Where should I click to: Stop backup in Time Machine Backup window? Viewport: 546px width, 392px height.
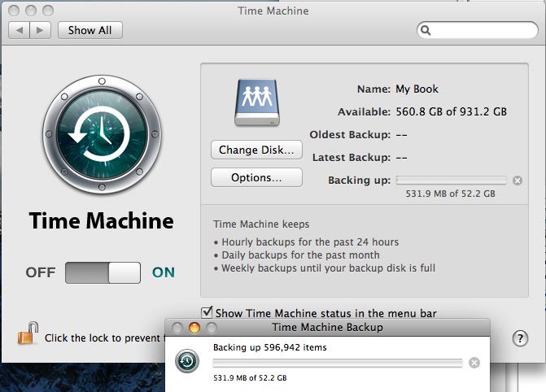[x=474, y=363]
